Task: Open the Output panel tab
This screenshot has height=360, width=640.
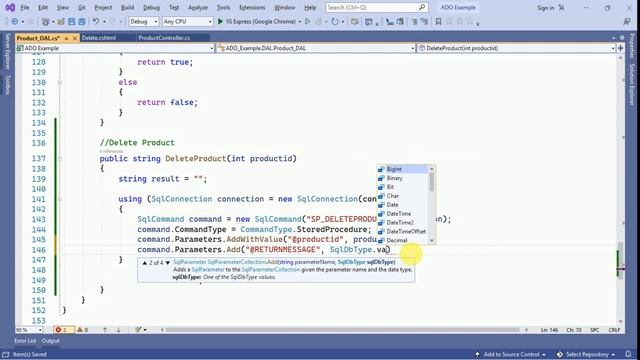Action: coord(50,341)
